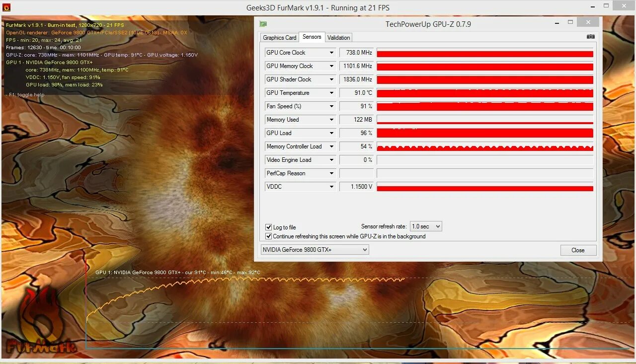The width and height of the screenshot is (636, 364).
Task: Expand the GPU Temperature sensor dropdown
Action: [331, 93]
